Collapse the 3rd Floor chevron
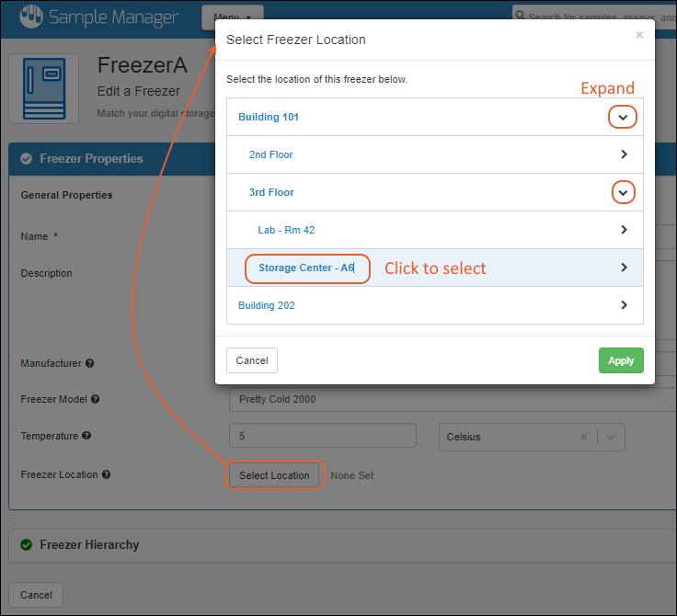677x616 pixels. click(x=623, y=193)
